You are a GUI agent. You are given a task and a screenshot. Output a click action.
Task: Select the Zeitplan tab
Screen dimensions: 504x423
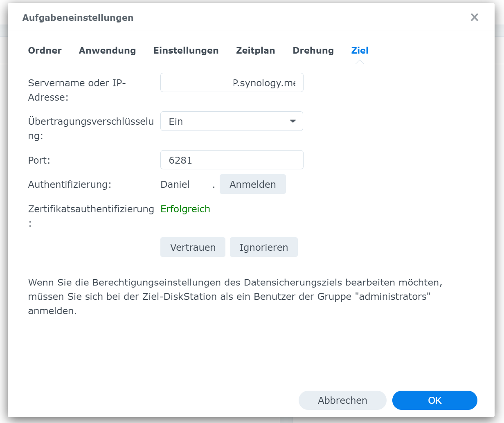(x=255, y=50)
